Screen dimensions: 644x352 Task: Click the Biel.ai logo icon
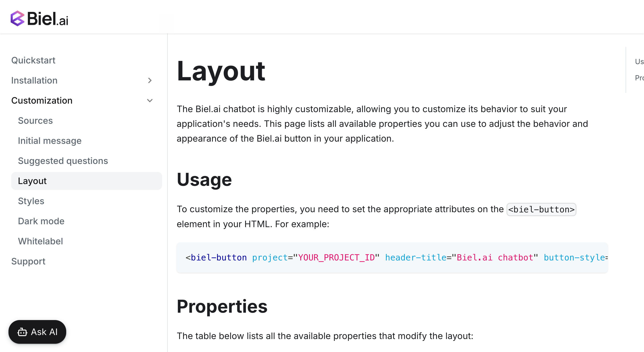[17, 18]
